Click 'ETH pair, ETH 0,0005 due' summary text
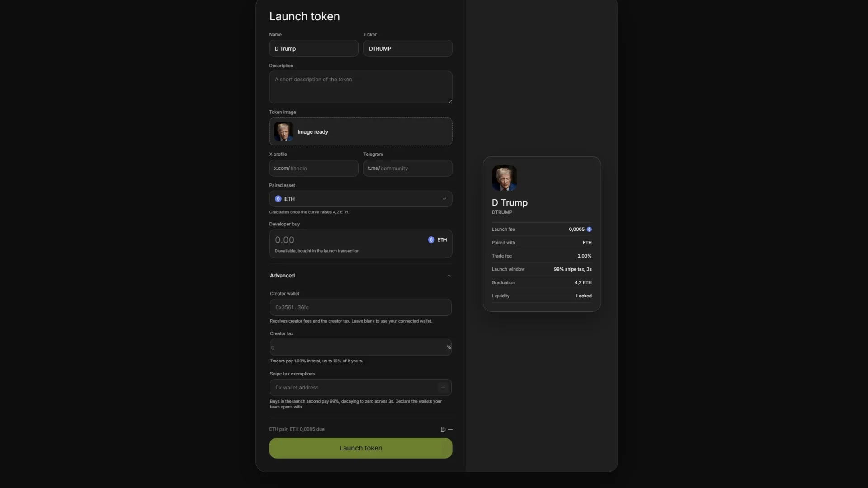 (297, 429)
